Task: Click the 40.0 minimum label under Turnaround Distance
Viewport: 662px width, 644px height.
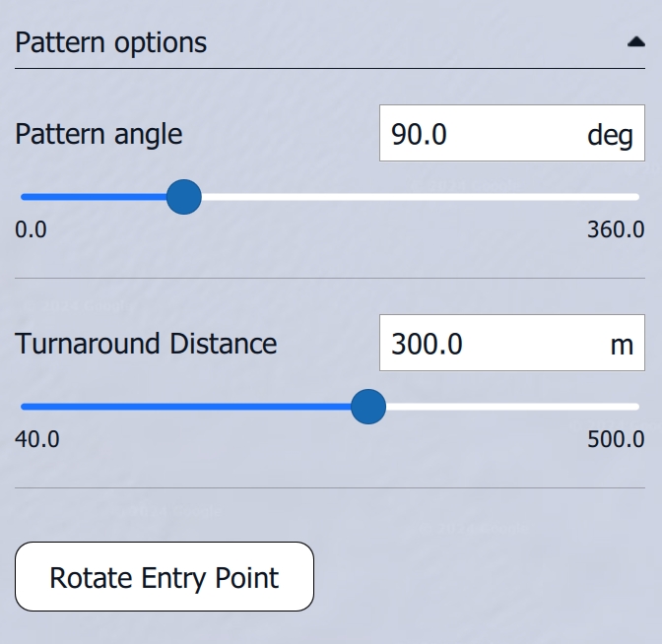Action: 36,439
